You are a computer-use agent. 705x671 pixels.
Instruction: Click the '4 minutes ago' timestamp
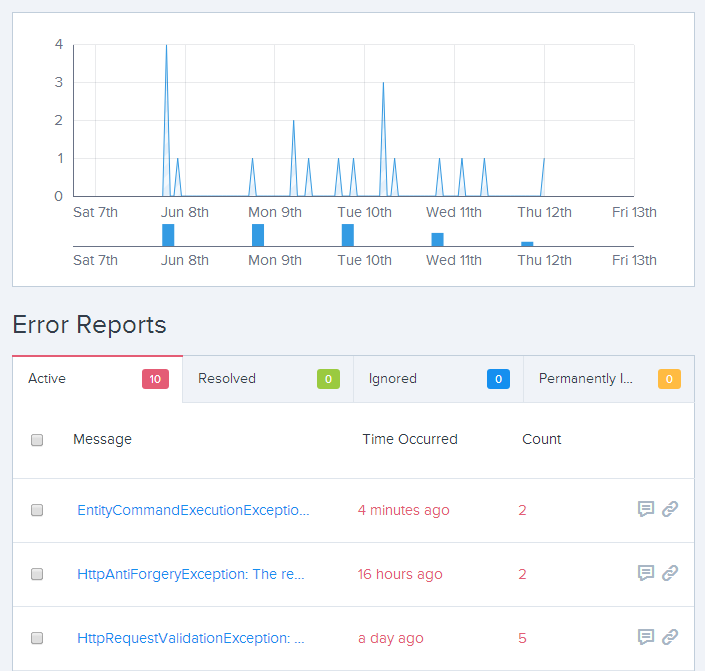pos(403,510)
